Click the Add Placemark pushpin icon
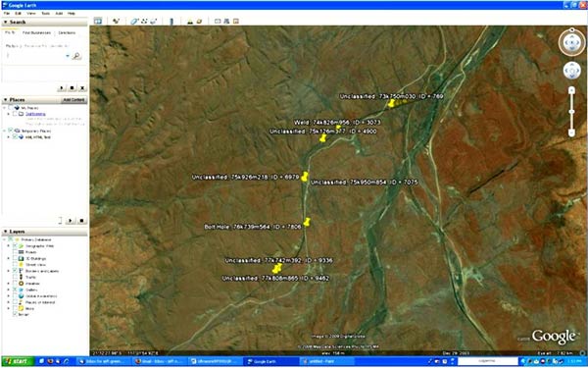 click(117, 21)
